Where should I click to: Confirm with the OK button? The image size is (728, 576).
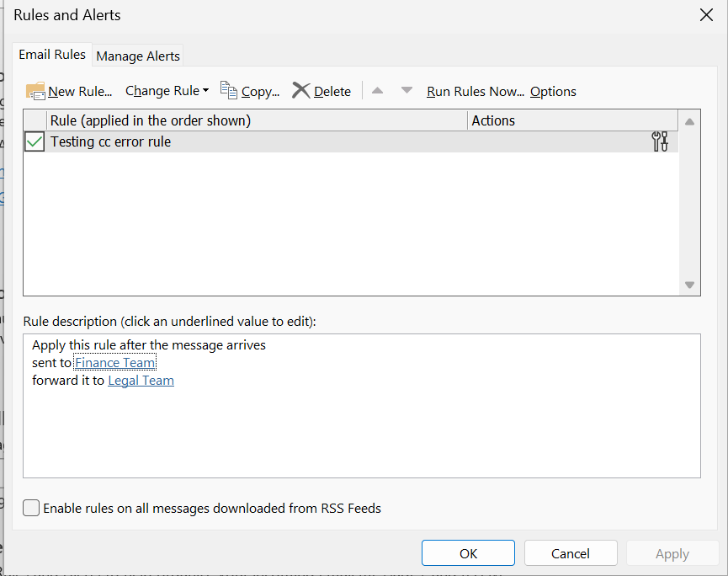pyautogui.click(x=468, y=552)
